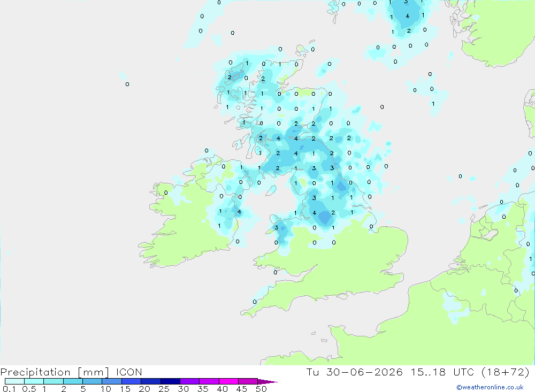Screen dimensions: 535x392
Task: Click the "ICON" model name label
Action: 129,372
